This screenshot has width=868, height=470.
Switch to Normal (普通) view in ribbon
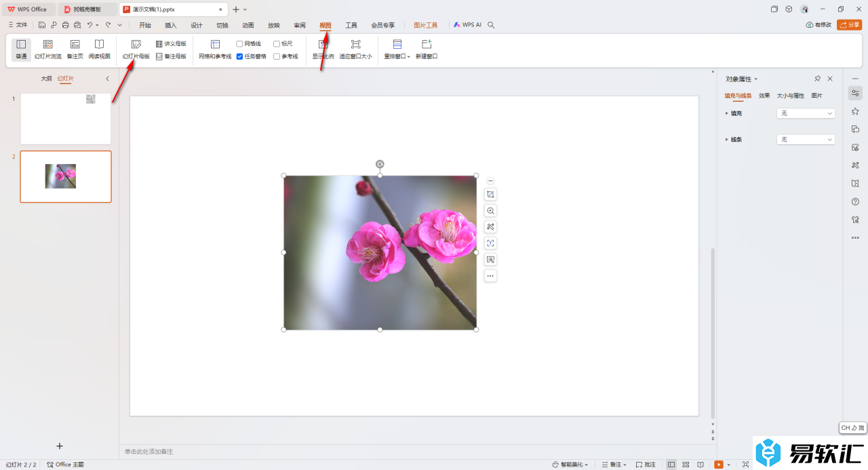(21, 50)
